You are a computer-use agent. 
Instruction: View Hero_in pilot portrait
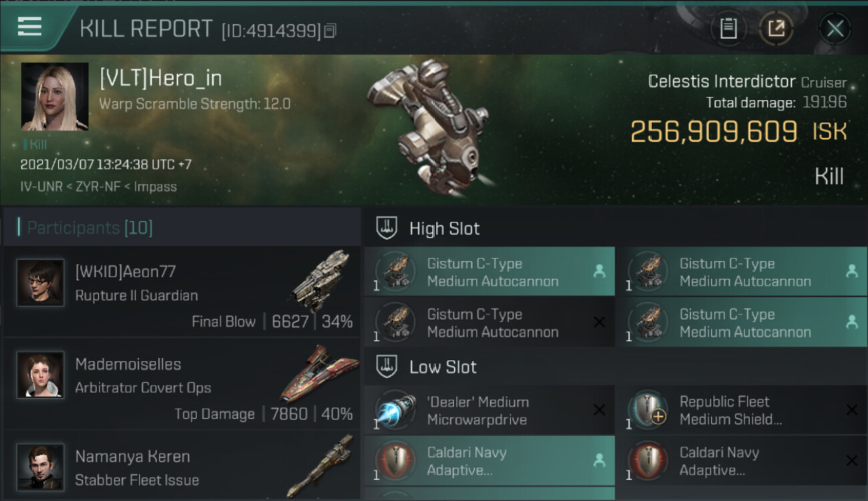pyautogui.click(x=55, y=96)
